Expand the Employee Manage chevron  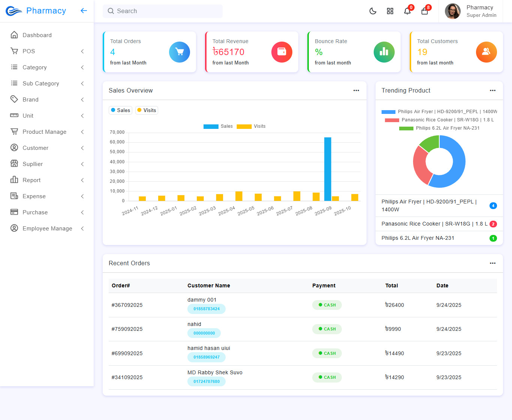[x=82, y=229]
